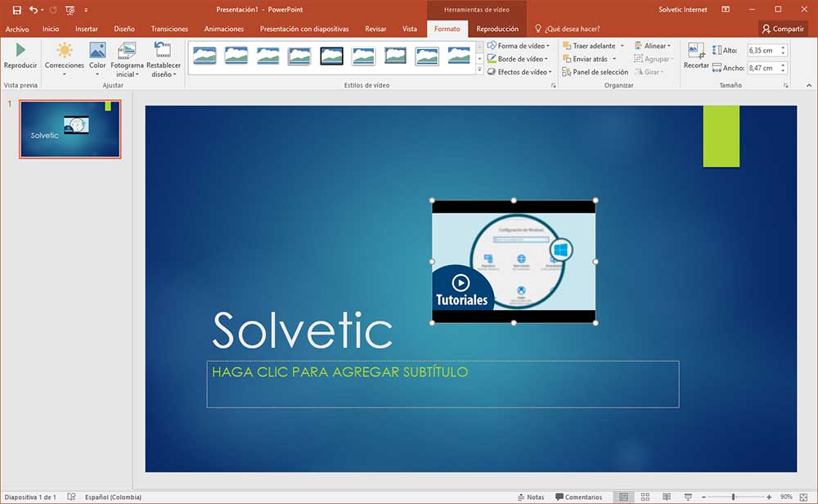Click the zoom slider handle
The image size is (818, 504).
[734, 497]
